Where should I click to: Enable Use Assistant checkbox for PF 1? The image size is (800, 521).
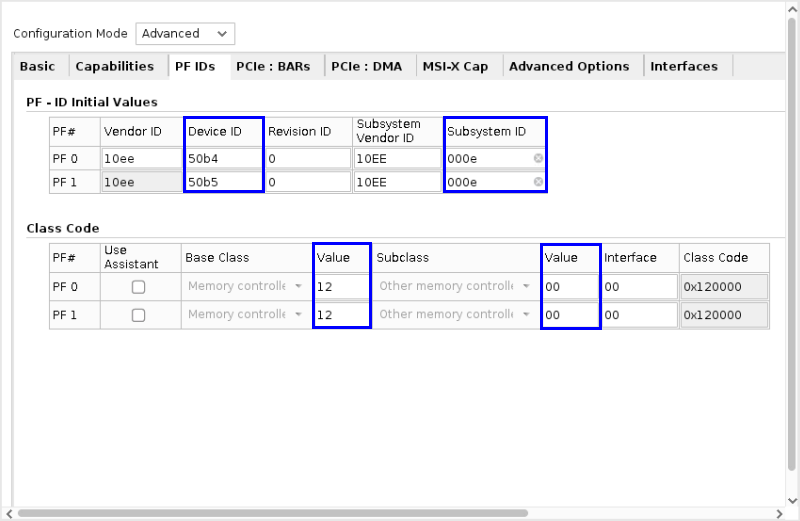click(x=139, y=314)
